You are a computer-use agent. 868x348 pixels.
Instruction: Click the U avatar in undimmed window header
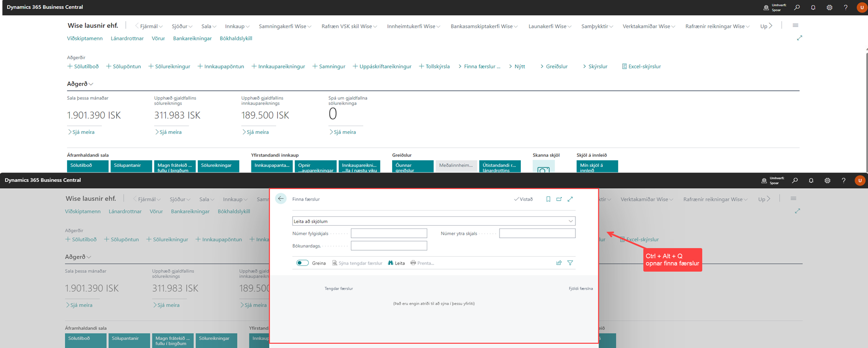pos(862,7)
